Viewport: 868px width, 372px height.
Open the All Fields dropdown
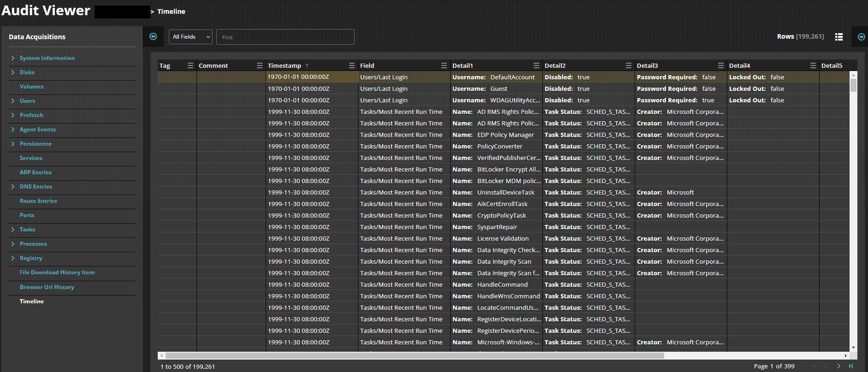point(190,37)
